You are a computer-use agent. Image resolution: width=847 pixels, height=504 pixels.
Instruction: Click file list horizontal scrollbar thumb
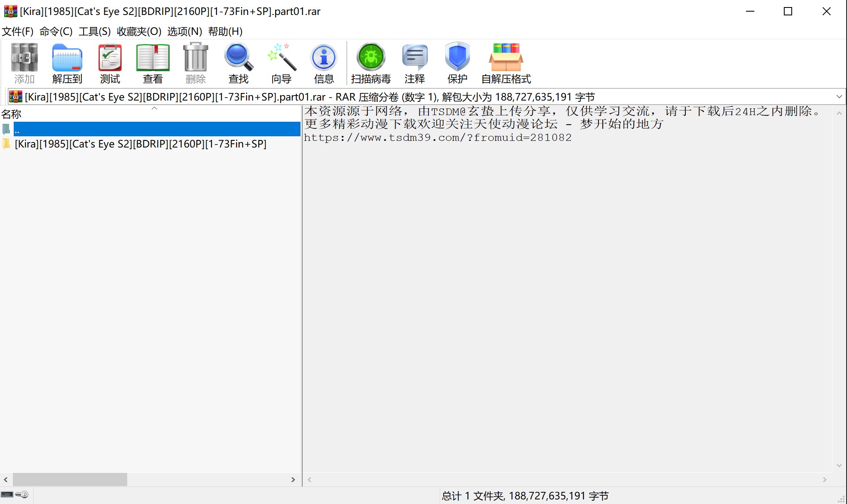click(70, 479)
